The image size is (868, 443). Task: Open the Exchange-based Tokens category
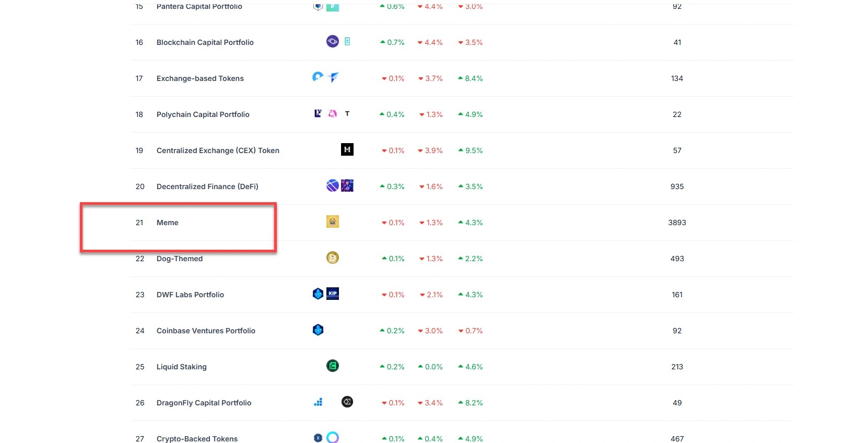tap(200, 78)
